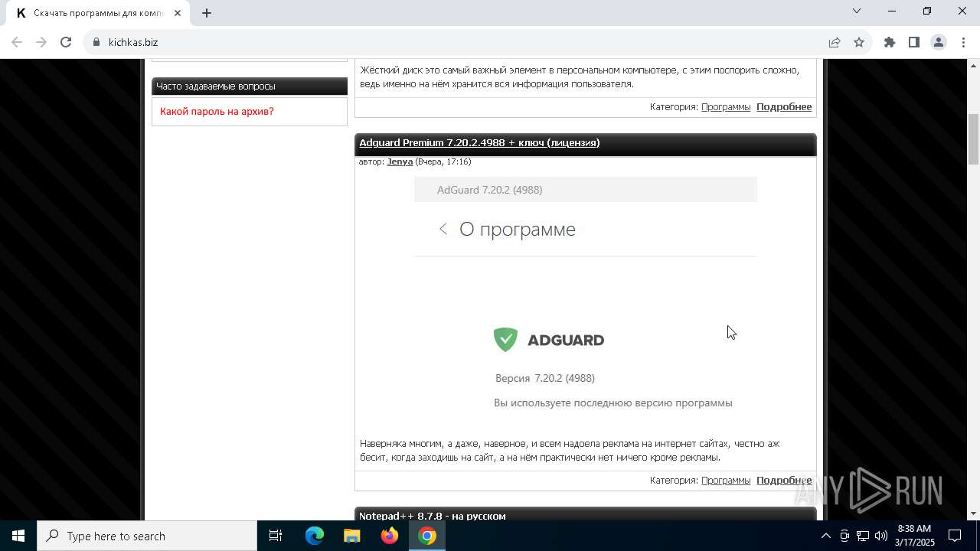Open the tab search dropdown arrow

tap(857, 11)
